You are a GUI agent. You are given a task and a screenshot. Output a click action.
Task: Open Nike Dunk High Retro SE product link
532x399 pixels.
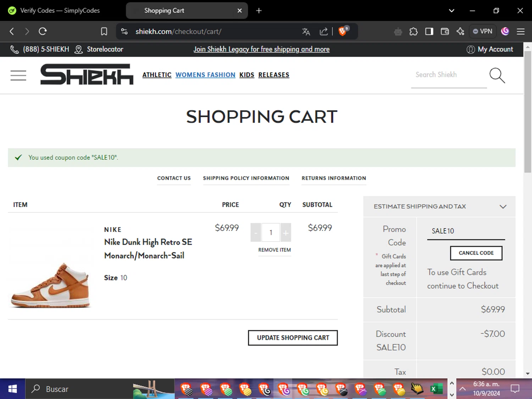pos(148,249)
